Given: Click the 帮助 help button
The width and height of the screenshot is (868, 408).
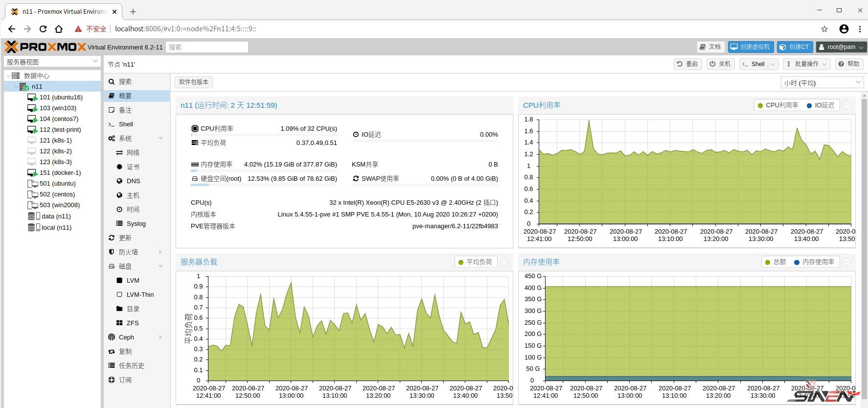Looking at the screenshot, I should point(849,64).
